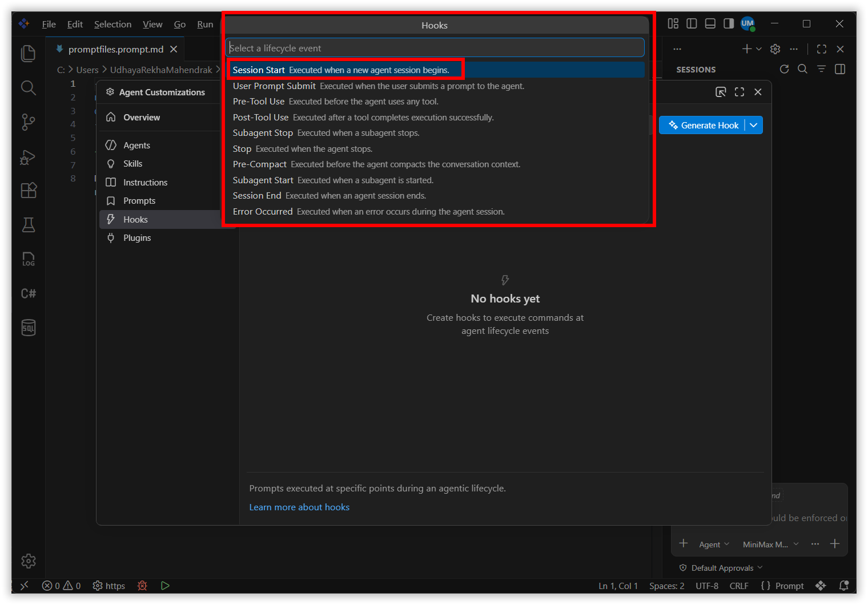Open errors and warnings status indicator
868x605 pixels.
(x=61, y=586)
